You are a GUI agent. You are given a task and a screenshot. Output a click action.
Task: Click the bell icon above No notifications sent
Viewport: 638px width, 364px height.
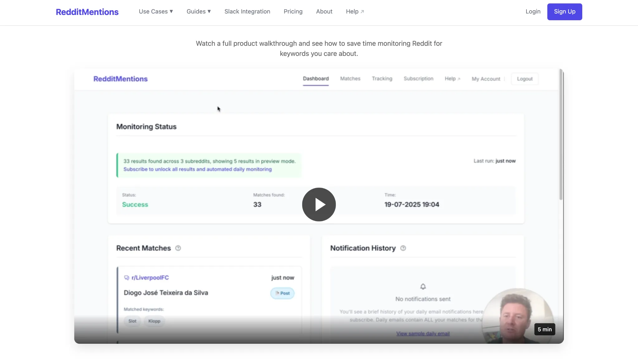coord(423,286)
